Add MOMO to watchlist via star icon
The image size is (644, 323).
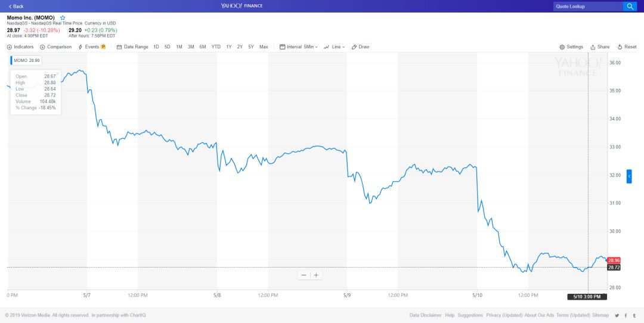coord(63,18)
